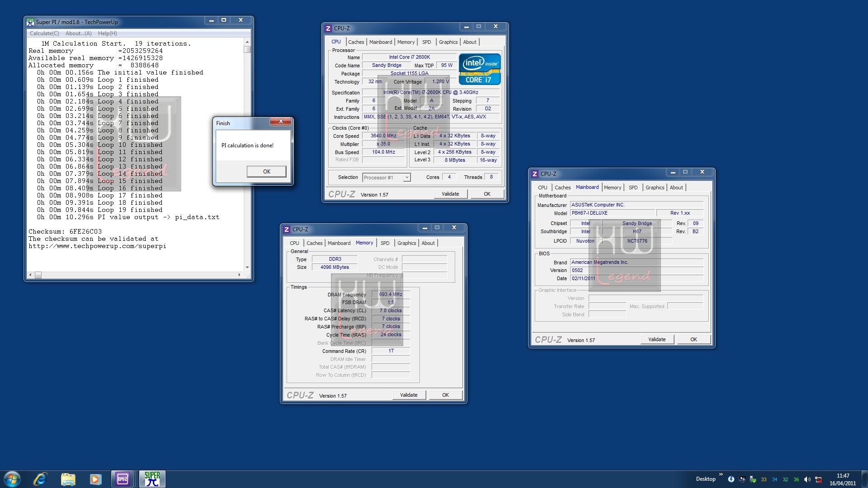The width and height of the screenshot is (868, 488).
Task: Click OK in CPU-Z Memory window
Action: coord(445,395)
